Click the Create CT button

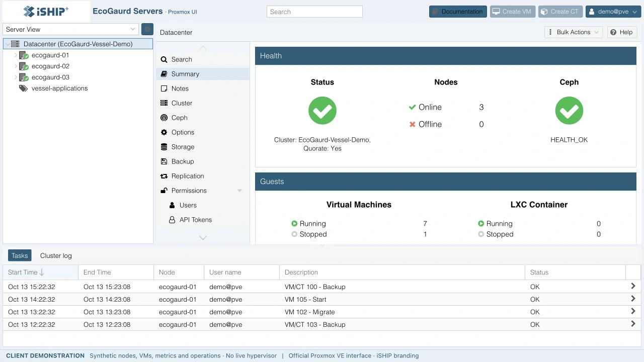click(x=560, y=12)
